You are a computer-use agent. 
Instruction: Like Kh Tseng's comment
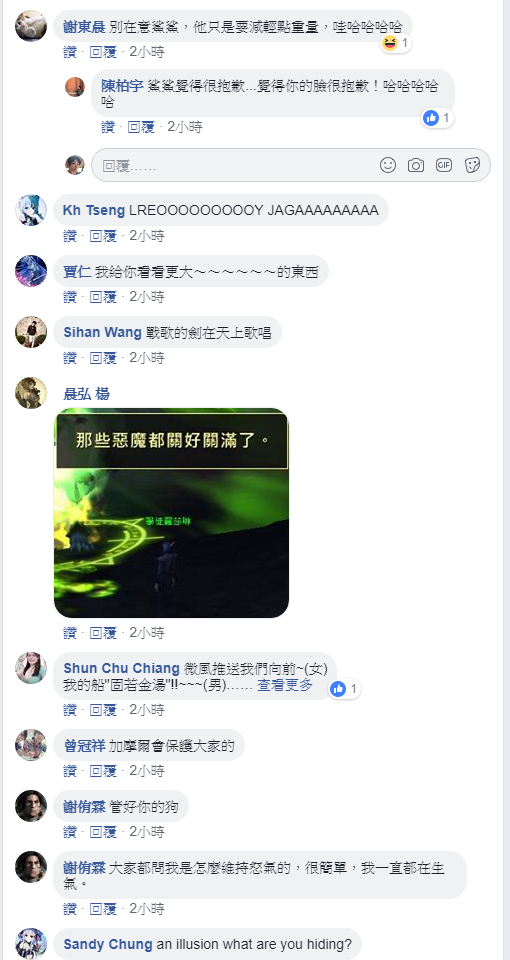coord(70,236)
